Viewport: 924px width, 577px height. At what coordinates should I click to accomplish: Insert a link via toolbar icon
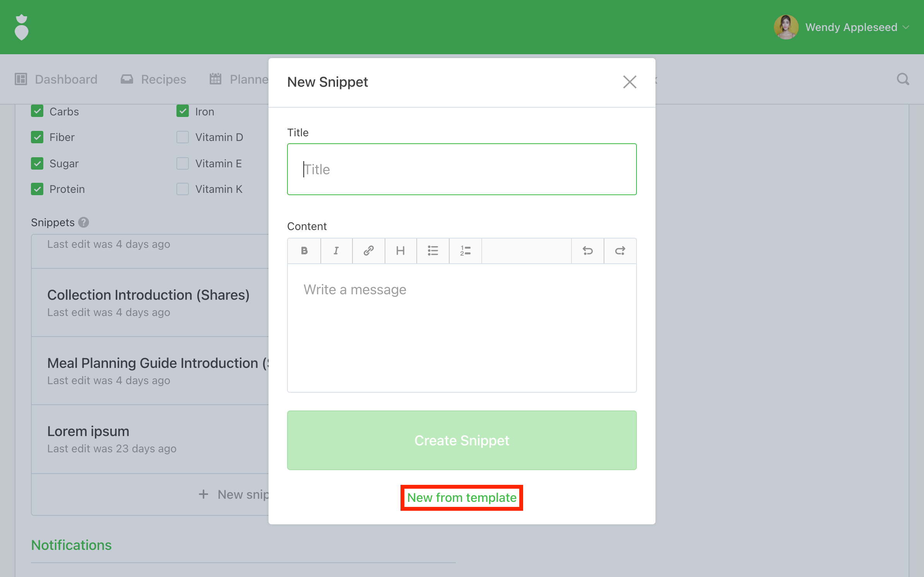tap(368, 251)
